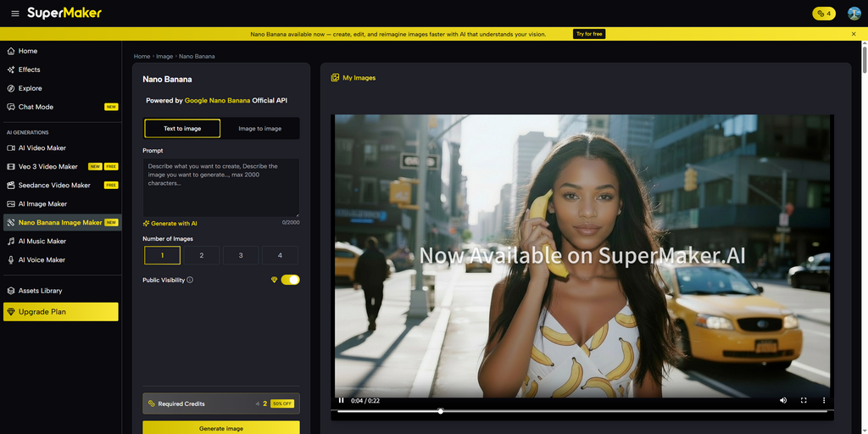Click the Explore compass icon in the sidebar

pyautogui.click(x=11, y=88)
